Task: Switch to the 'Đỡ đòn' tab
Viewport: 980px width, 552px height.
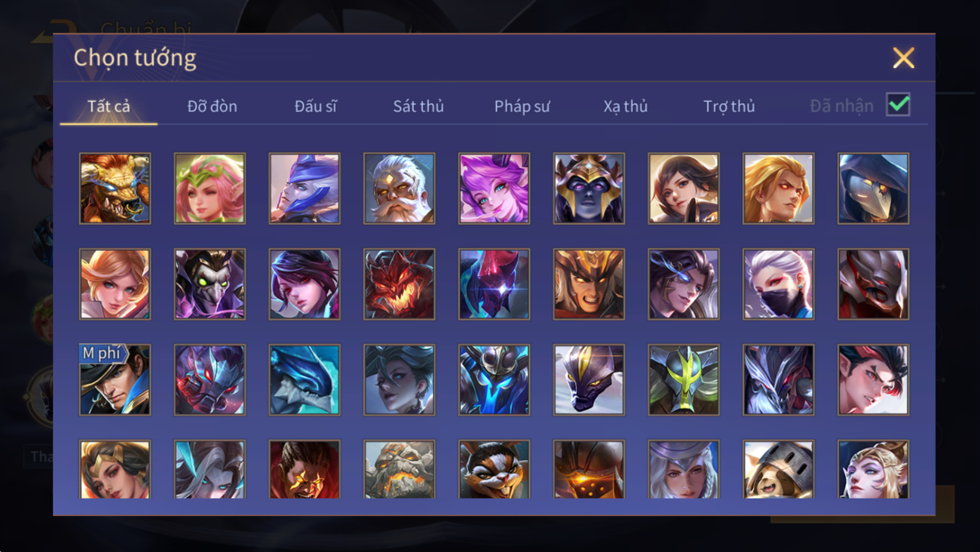Action: coord(212,106)
